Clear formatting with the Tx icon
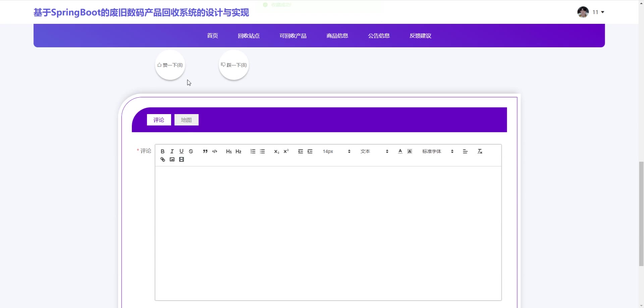 [x=480, y=151]
